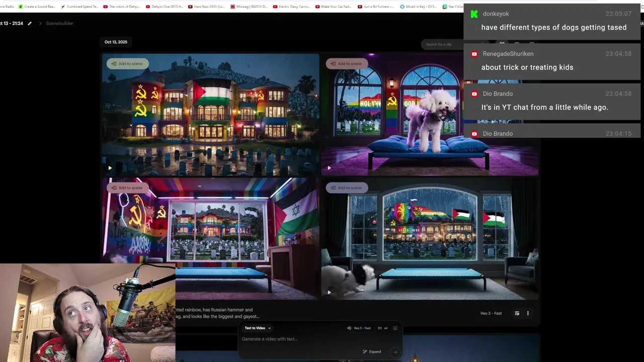644x362 pixels.
Task: Open the Scenebuilder breadcrumb
Action: 59,24
